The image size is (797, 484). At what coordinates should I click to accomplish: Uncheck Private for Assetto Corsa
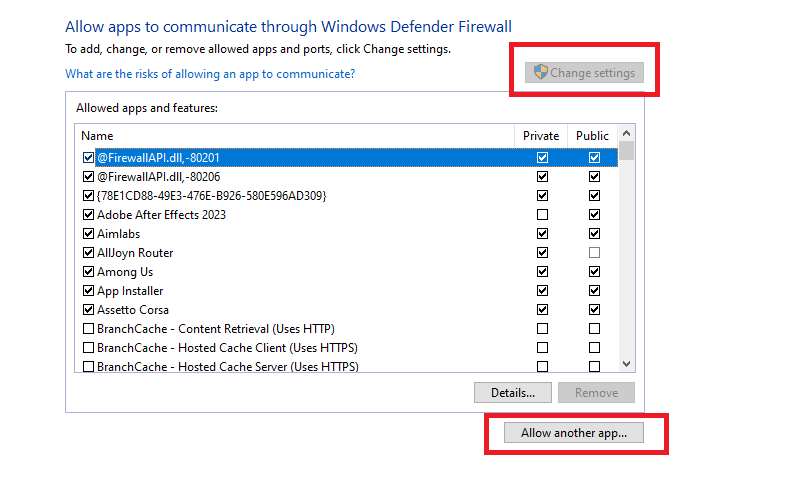(542, 310)
